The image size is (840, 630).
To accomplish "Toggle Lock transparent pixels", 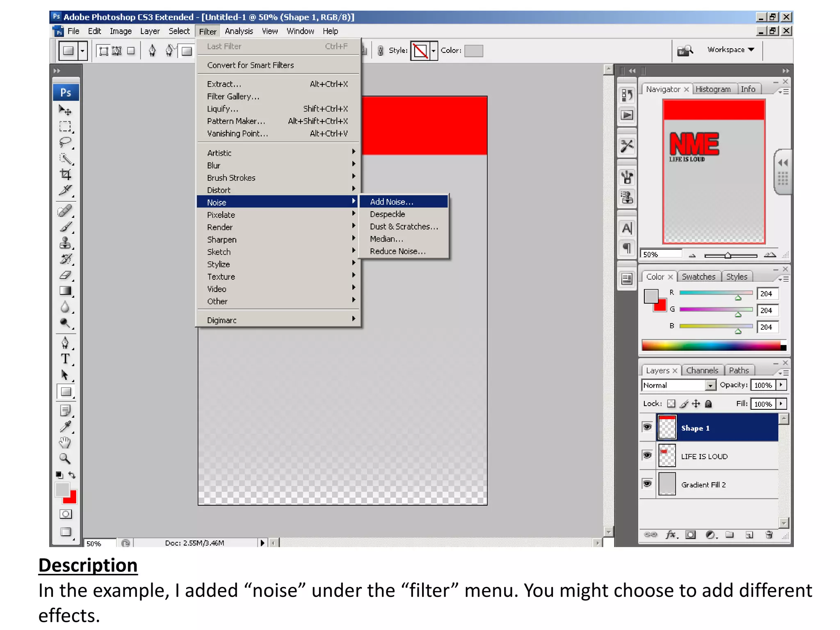I will pos(671,404).
